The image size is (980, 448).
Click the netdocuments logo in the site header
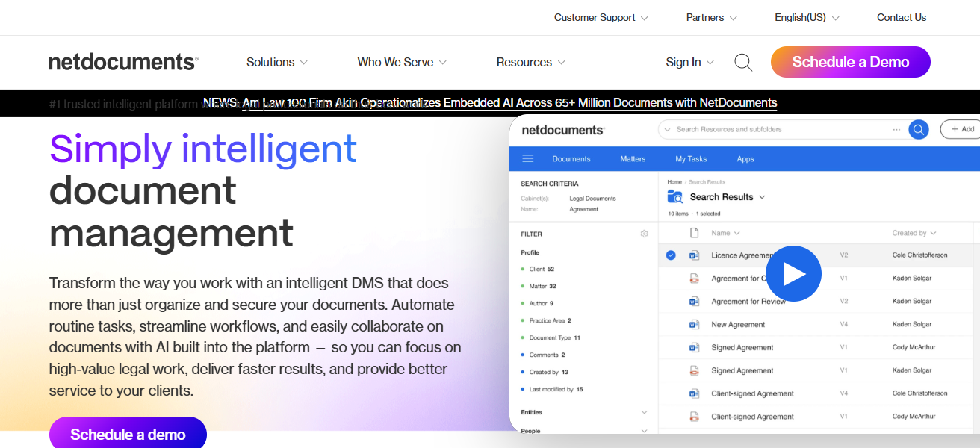coord(124,62)
